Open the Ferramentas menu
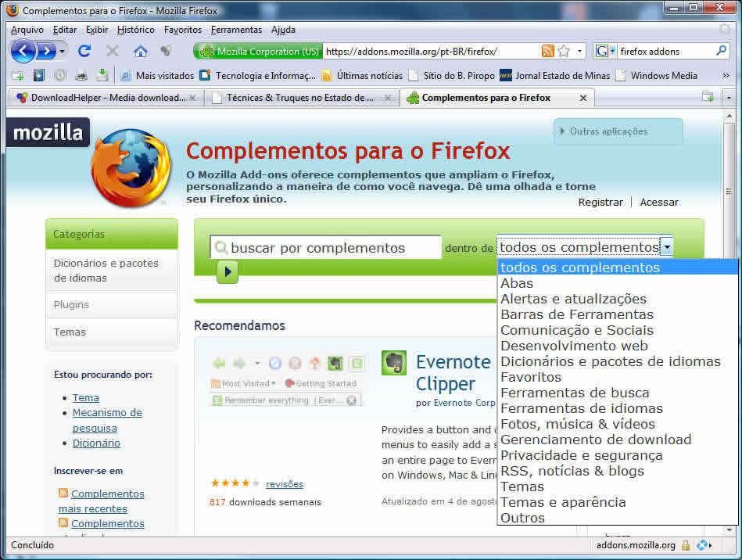 point(236,30)
